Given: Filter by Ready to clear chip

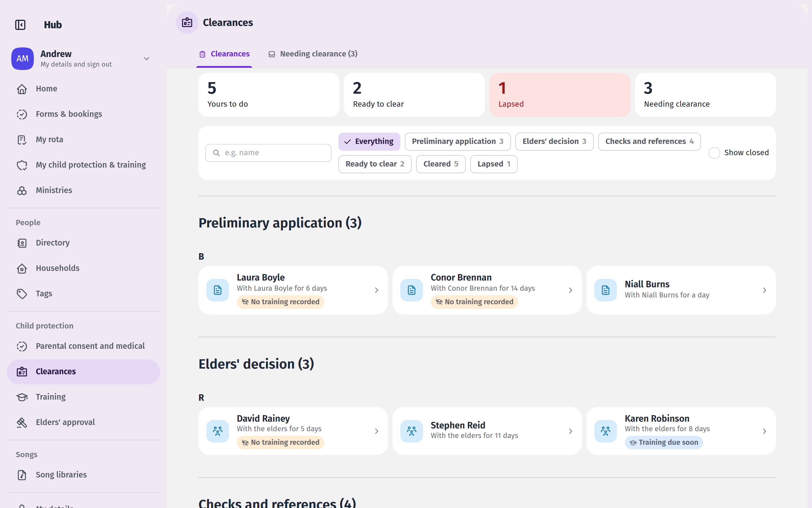Looking at the screenshot, I should pos(375,164).
